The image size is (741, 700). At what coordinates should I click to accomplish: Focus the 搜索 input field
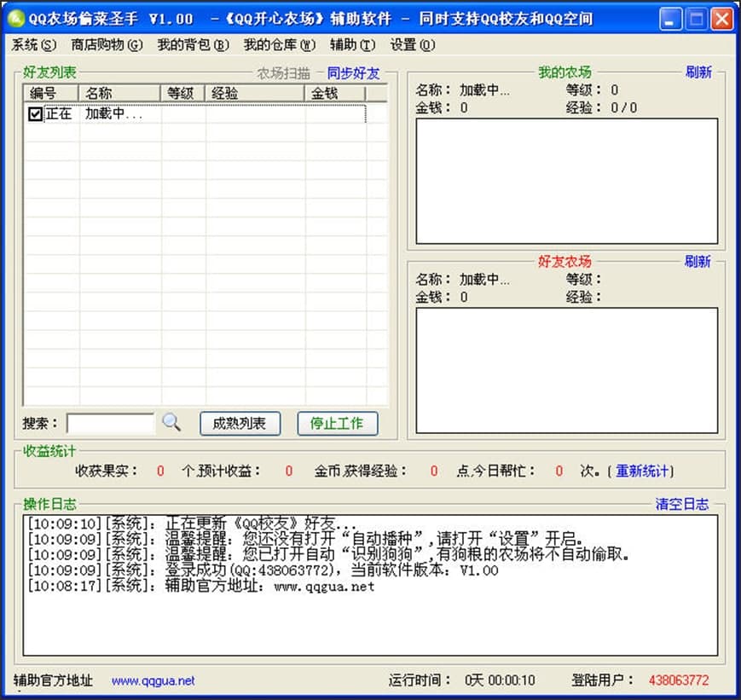tap(111, 423)
